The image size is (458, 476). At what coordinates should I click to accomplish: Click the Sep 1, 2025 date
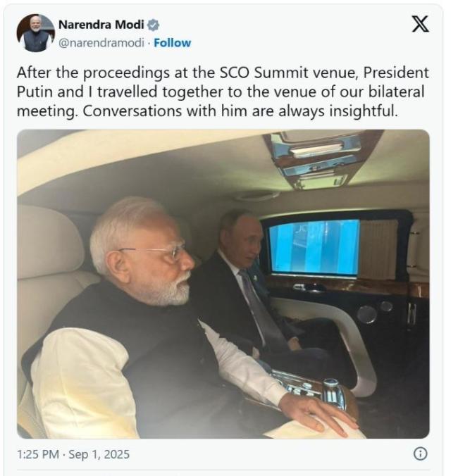[x=99, y=454]
